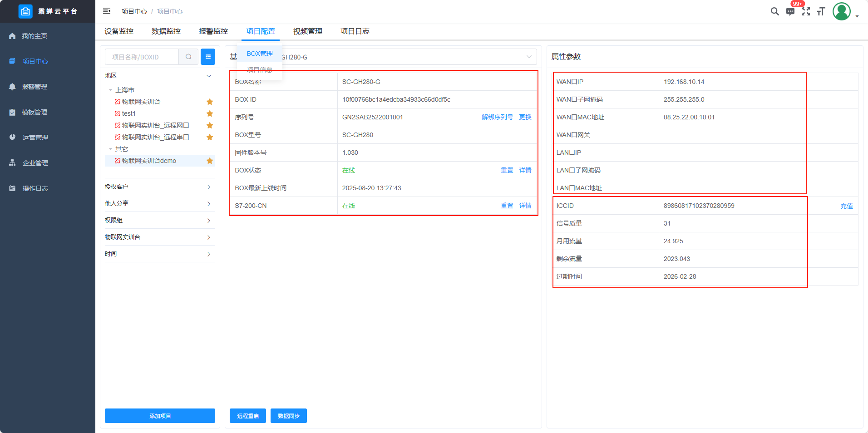Open 报警管理 in the left sidebar
868x433 pixels.
tap(35, 87)
